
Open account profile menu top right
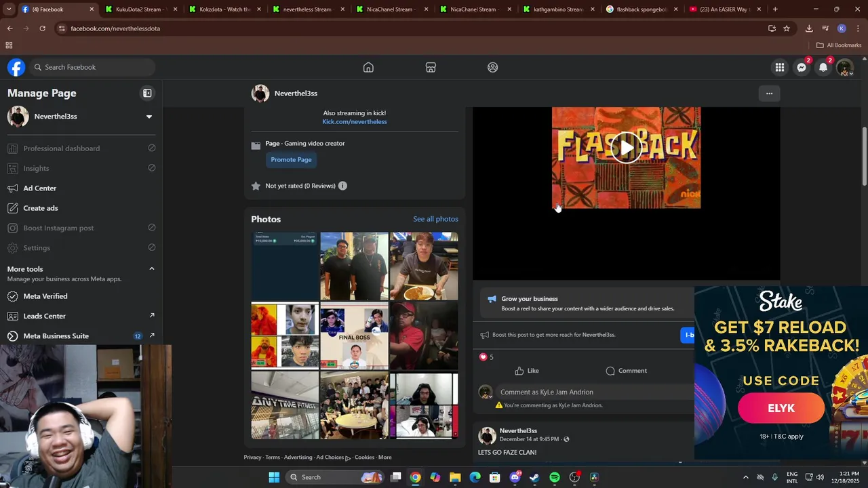(x=845, y=67)
